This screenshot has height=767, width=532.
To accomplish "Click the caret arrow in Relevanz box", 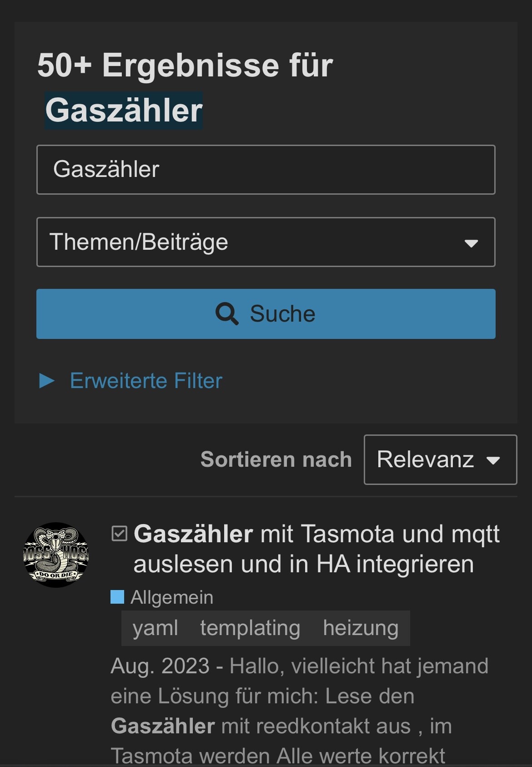I will click(493, 460).
